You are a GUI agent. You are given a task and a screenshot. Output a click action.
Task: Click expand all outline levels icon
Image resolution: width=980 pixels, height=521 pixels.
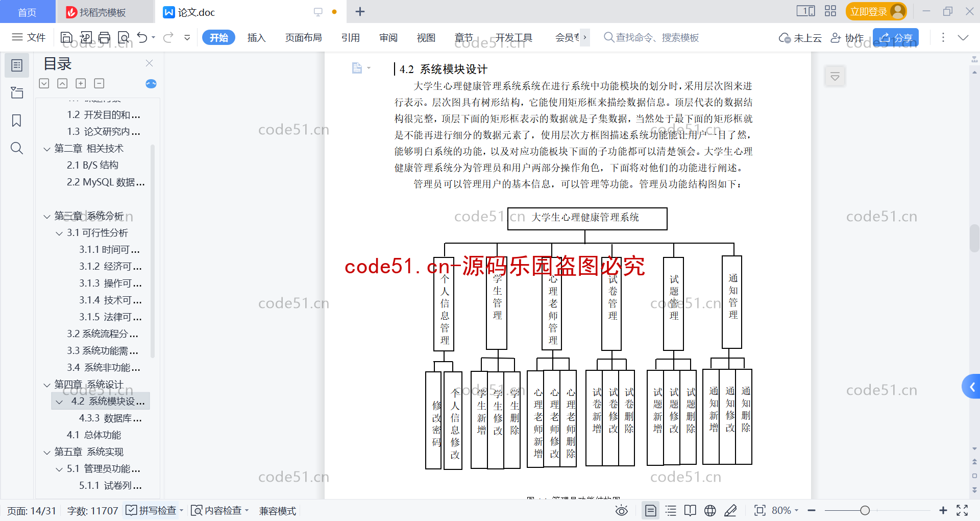pyautogui.click(x=81, y=83)
